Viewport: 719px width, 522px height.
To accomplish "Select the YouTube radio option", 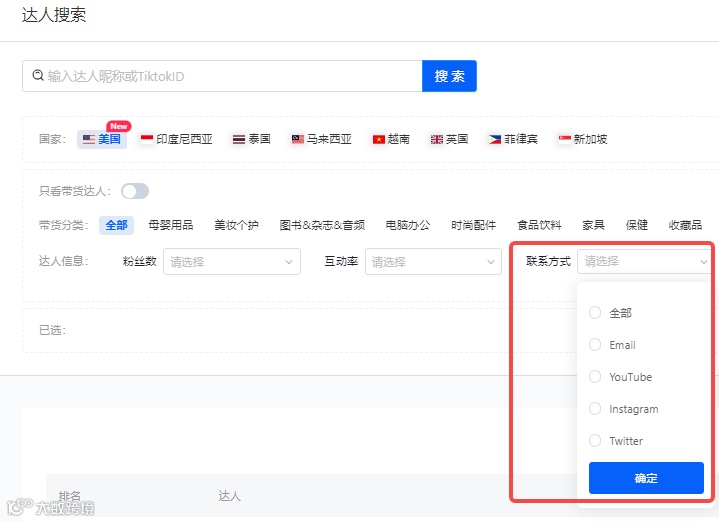I will [x=595, y=377].
